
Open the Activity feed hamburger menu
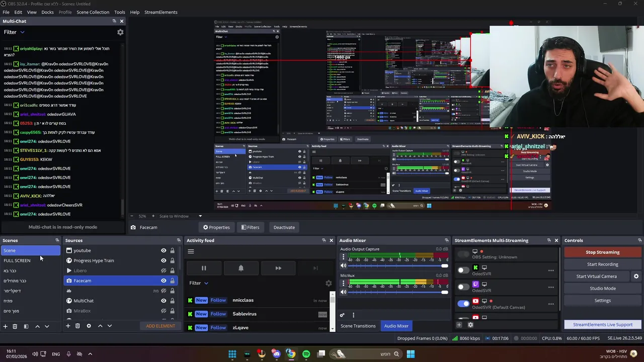pos(191,251)
